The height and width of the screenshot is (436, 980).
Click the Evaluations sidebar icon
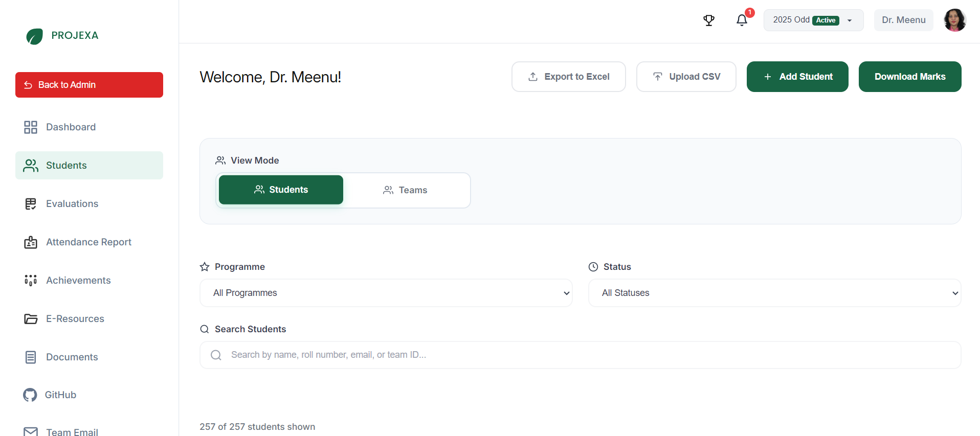(31, 203)
